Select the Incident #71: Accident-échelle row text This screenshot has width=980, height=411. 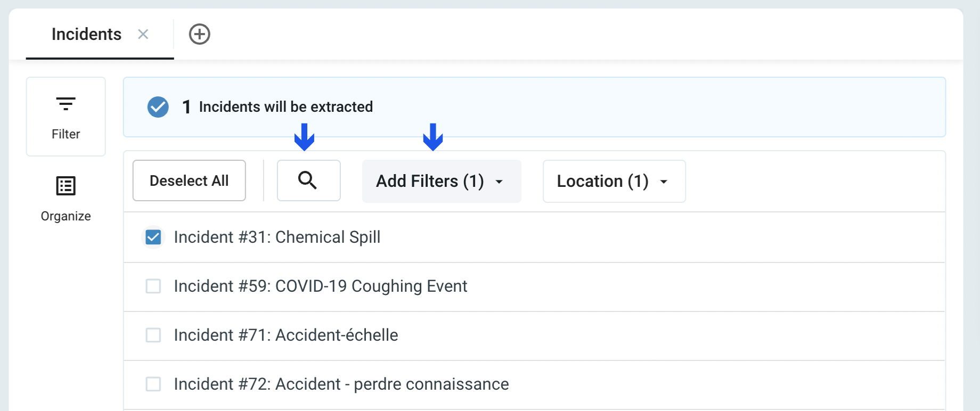click(x=286, y=335)
